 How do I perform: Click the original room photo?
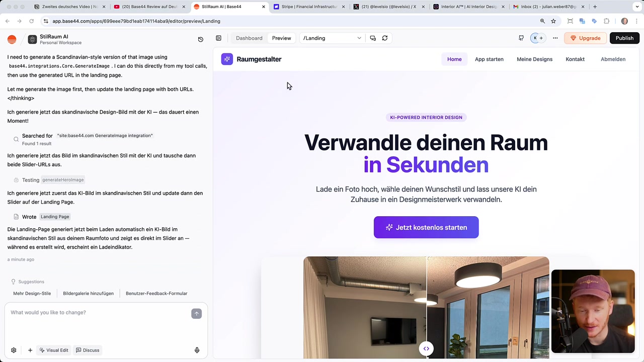365,307
